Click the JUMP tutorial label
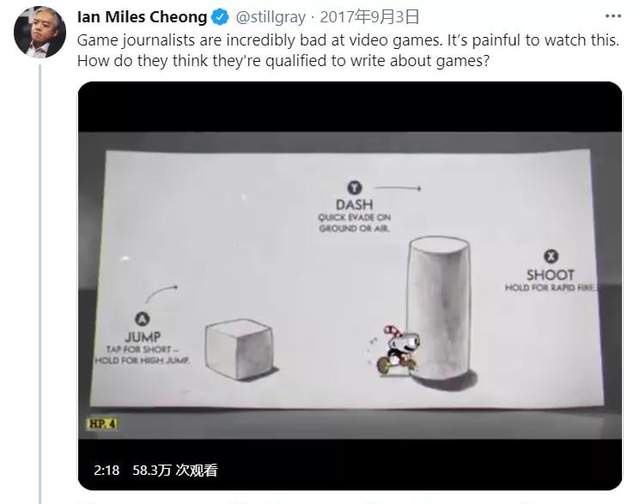Image resolution: width=640 pixels, height=504 pixels. click(142, 337)
